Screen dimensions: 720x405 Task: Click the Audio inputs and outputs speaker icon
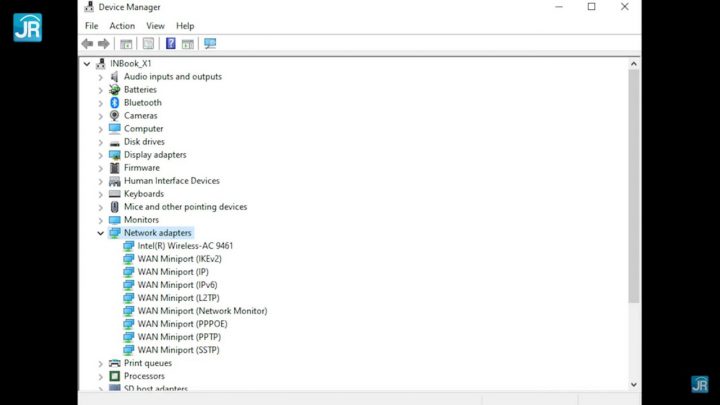pyautogui.click(x=114, y=77)
